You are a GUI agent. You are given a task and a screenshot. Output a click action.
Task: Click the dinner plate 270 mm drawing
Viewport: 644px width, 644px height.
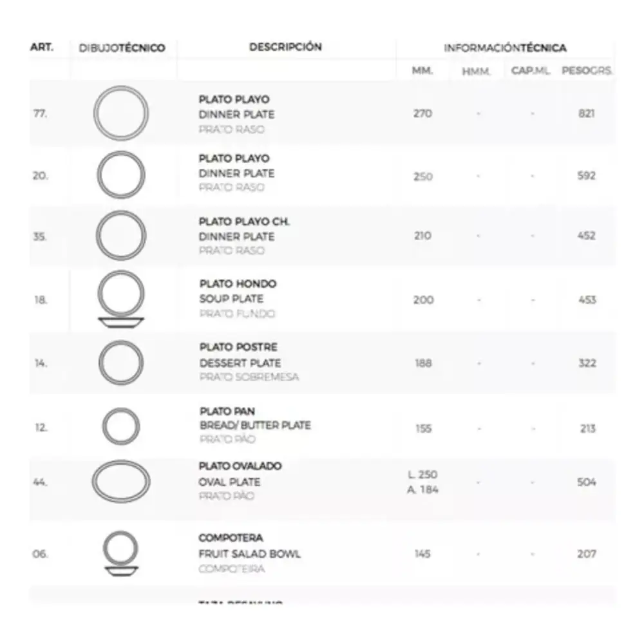click(x=120, y=113)
